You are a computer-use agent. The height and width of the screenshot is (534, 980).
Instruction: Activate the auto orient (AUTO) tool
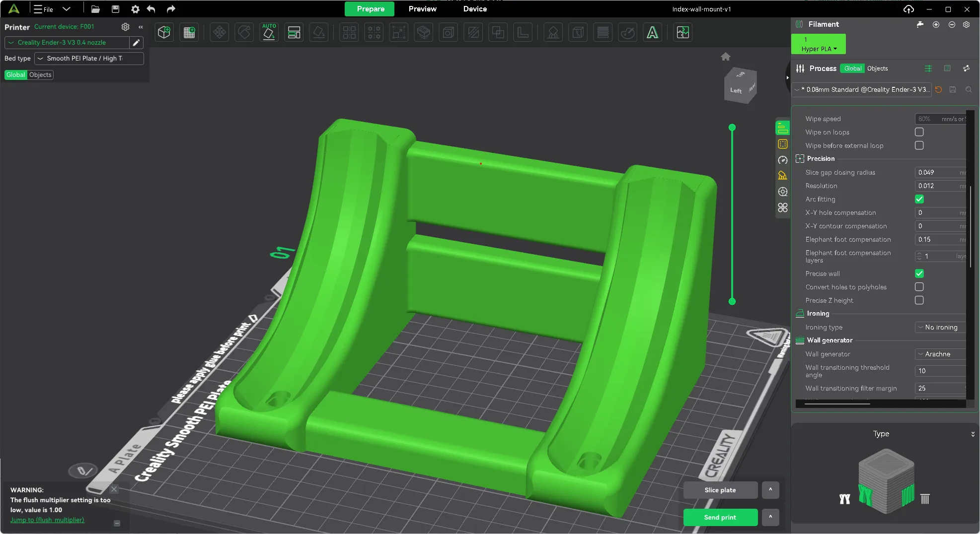pos(268,31)
